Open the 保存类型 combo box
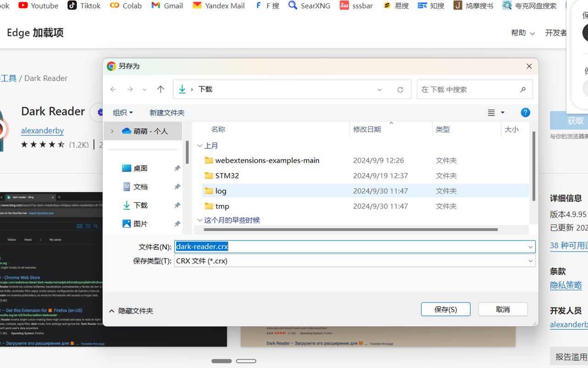 (355, 261)
